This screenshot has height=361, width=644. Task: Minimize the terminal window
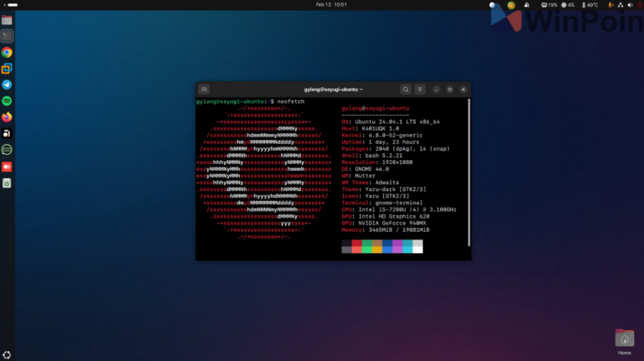436,90
